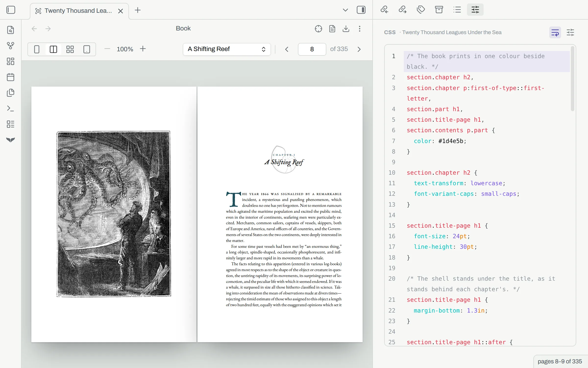Screen dimensions: 588x368
Task: Click the whale tail sidebar icon
Action: pos(11,140)
